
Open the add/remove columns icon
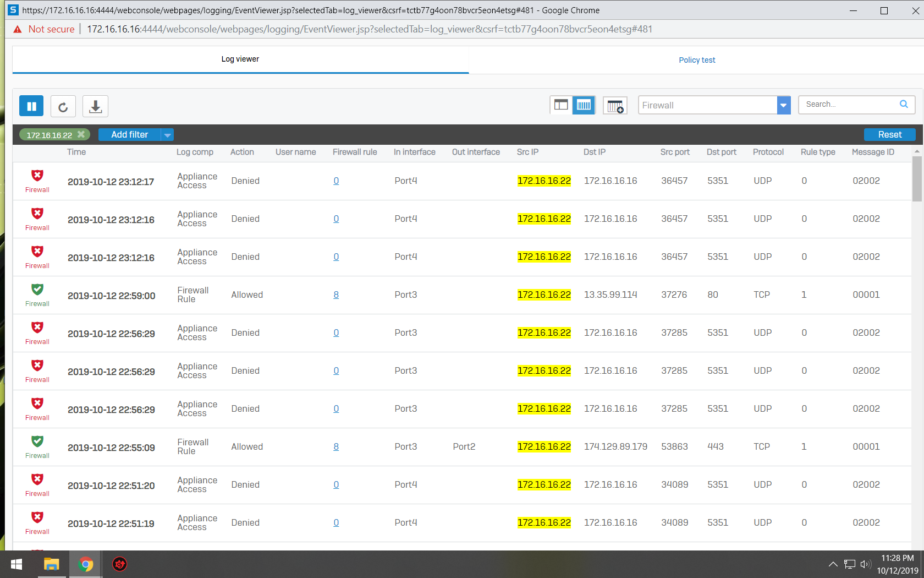(615, 106)
